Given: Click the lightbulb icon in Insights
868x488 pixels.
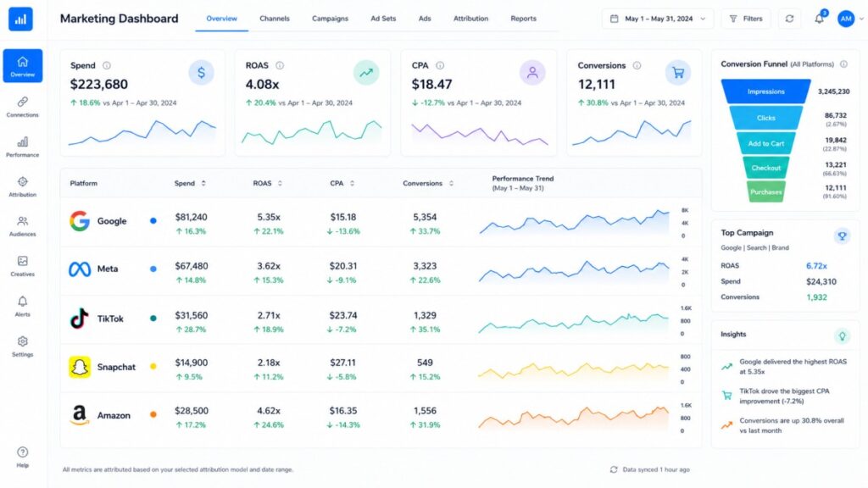Looking at the screenshot, I should 842,335.
